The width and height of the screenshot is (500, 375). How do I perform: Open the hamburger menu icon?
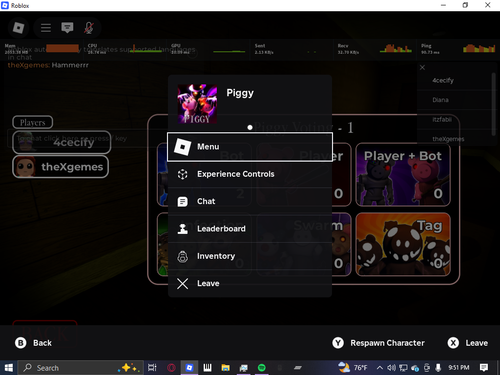[x=46, y=28]
